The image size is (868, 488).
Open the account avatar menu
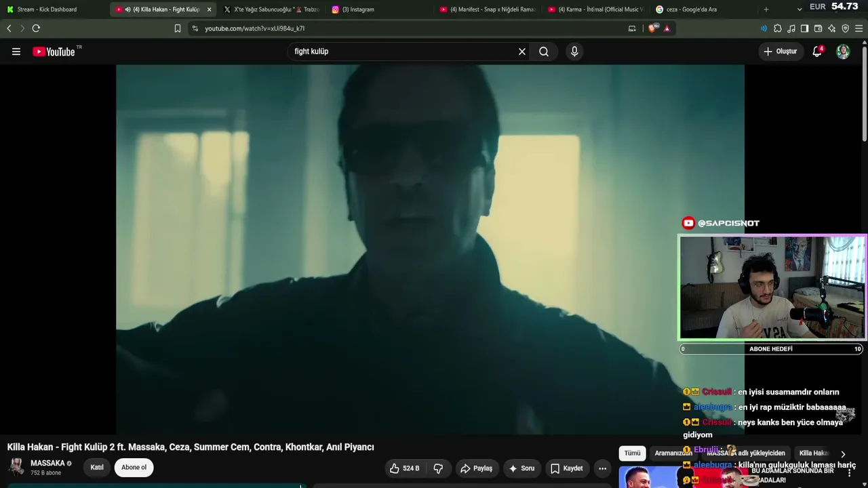(843, 52)
